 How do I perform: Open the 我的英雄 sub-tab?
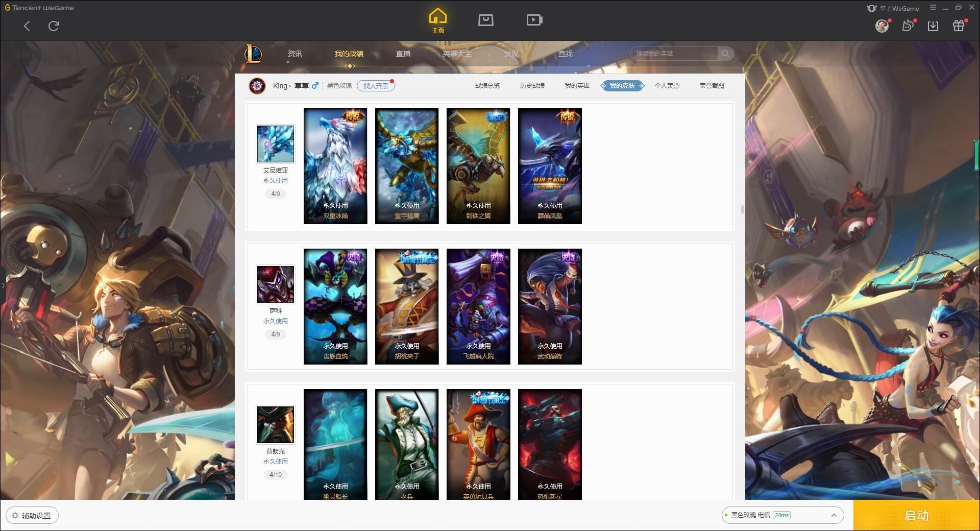click(x=577, y=86)
